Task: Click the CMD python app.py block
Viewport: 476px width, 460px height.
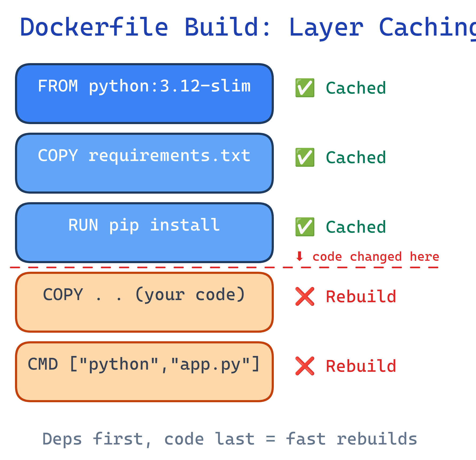Action: coord(144,371)
